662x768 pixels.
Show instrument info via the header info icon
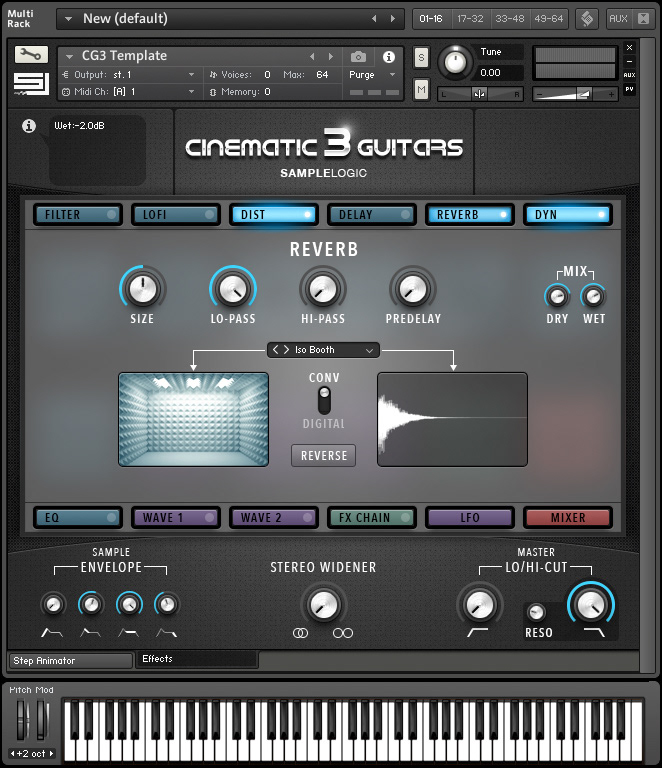[389, 57]
